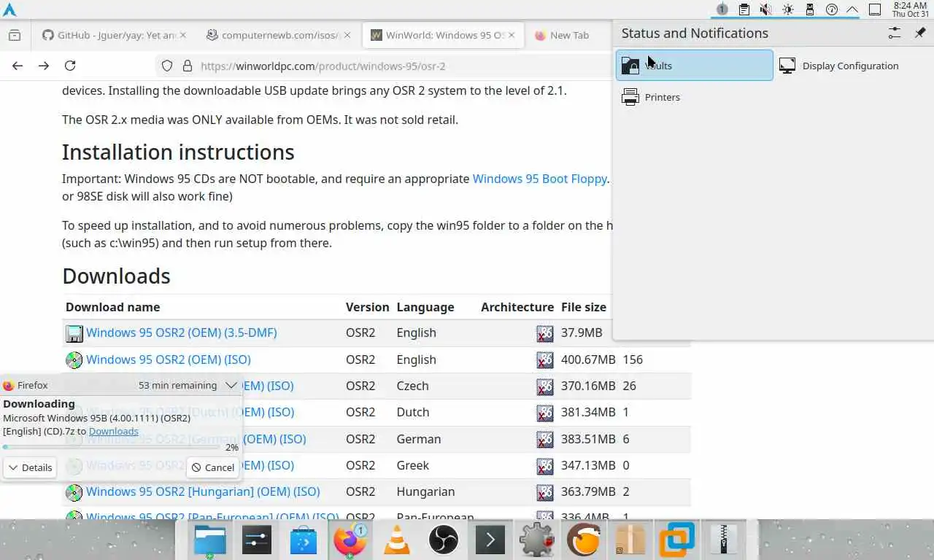The height and width of the screenshot is (560, 934).
Task: Open Konsole terminal from the dock
Action: pyautogui.click(x=490, y=540)
